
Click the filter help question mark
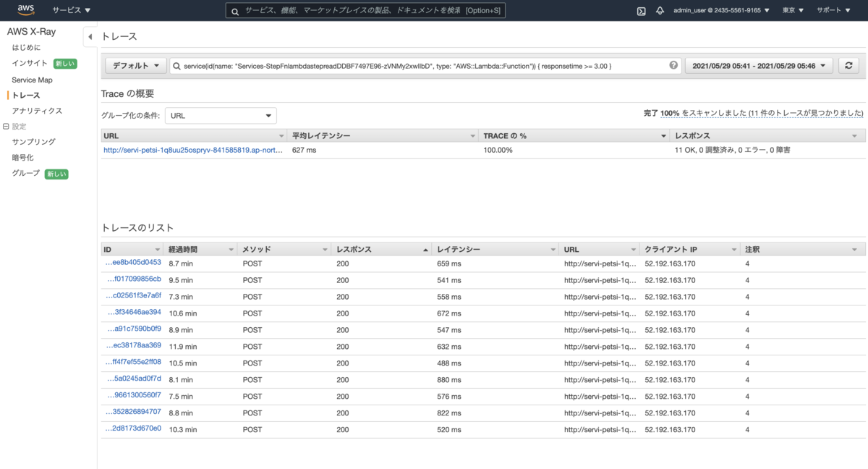pyautogui.click(x=673, y=65)
